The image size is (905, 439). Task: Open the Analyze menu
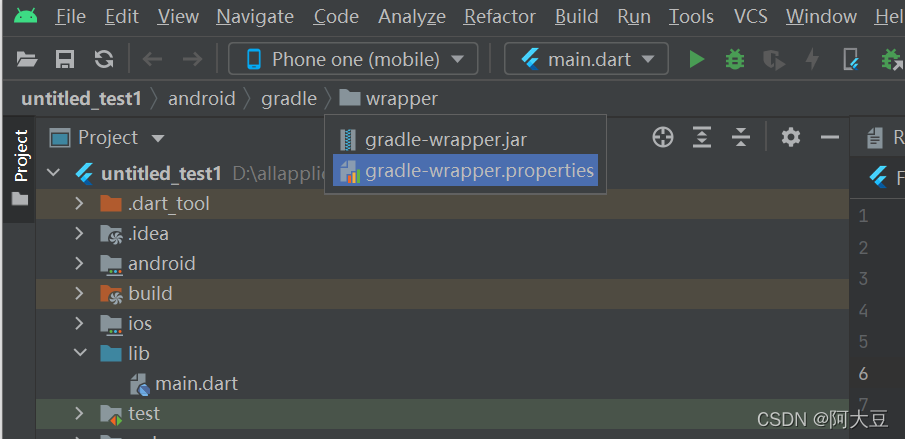click(412, 17)
